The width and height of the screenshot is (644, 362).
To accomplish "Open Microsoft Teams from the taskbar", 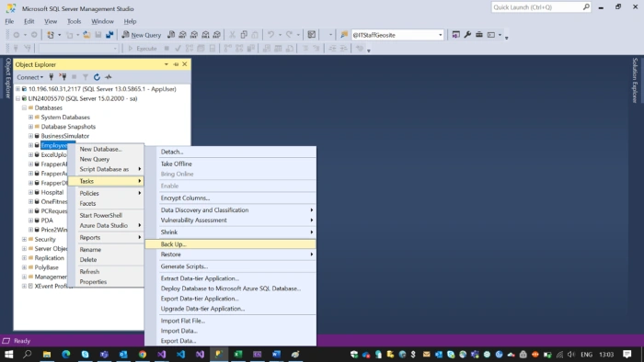I will [x=104, y=355].
